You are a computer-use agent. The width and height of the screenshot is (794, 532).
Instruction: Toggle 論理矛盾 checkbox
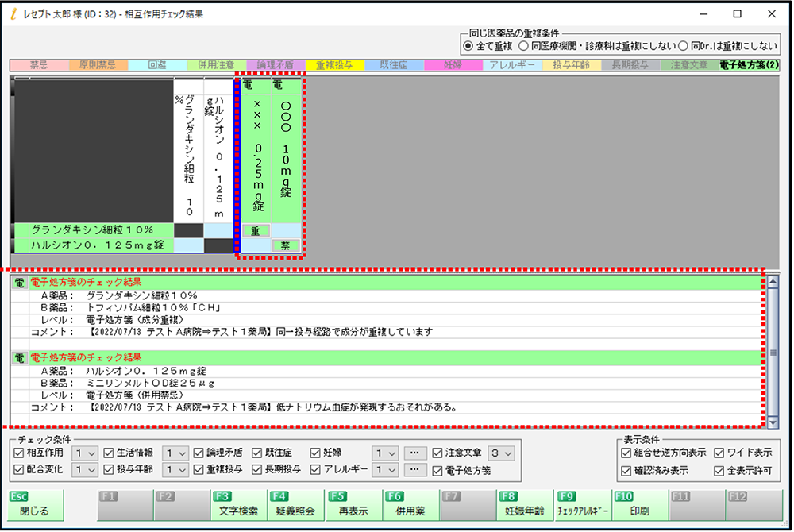click(x=198, y=453)
